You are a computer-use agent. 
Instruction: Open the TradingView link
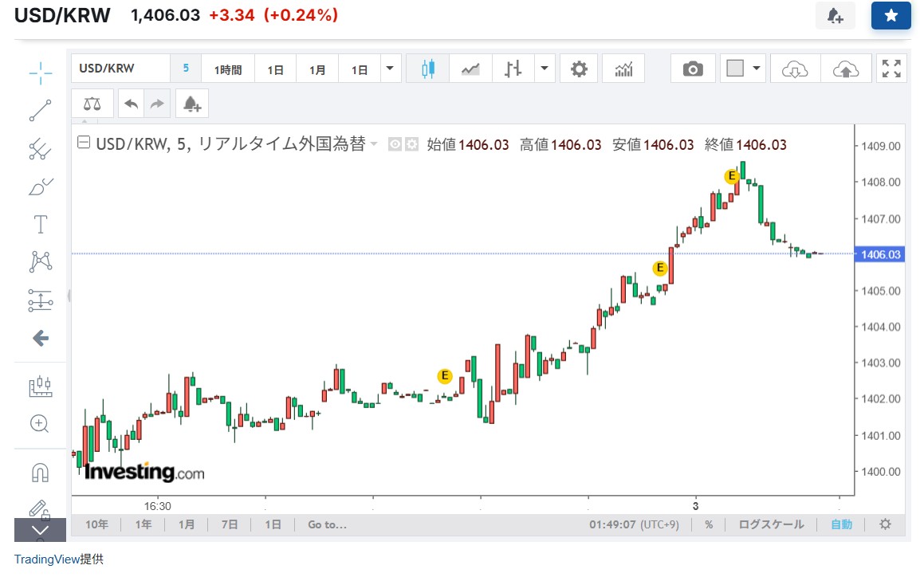(47, 559)
